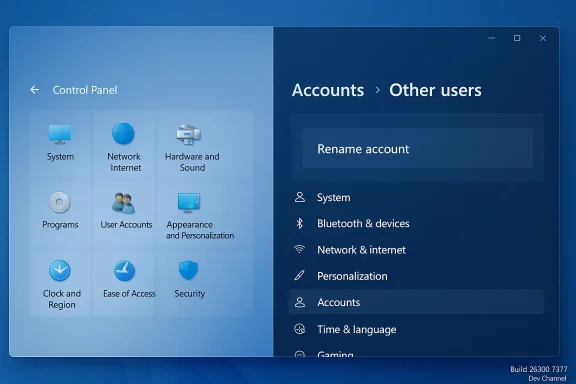This screenshot has height=384, width=576.
Task: Open the Hardware and Sound printer icon
Action: (188, 135)
